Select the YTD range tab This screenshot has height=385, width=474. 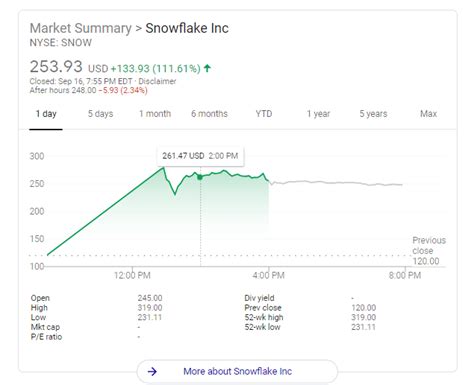(264, 114)
